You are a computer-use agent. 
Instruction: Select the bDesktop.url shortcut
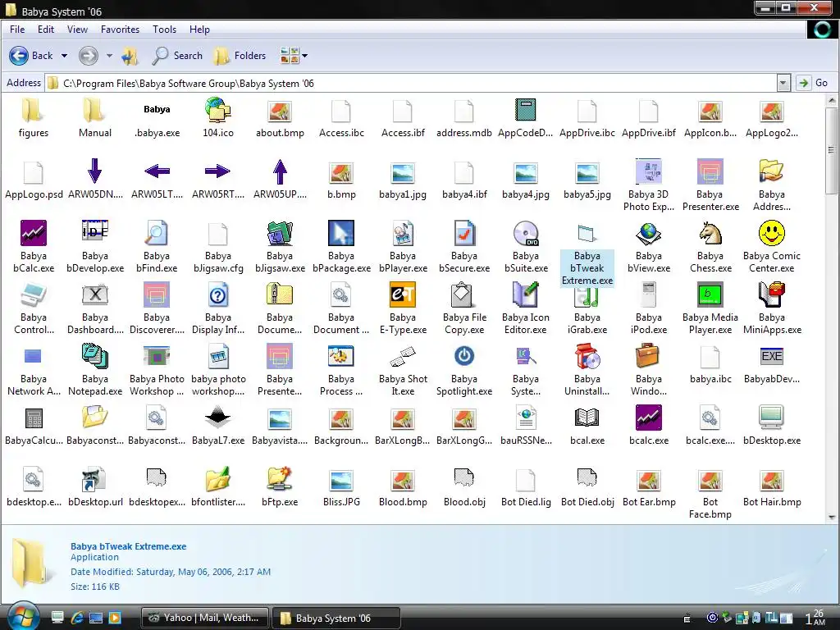coord(95,479)
